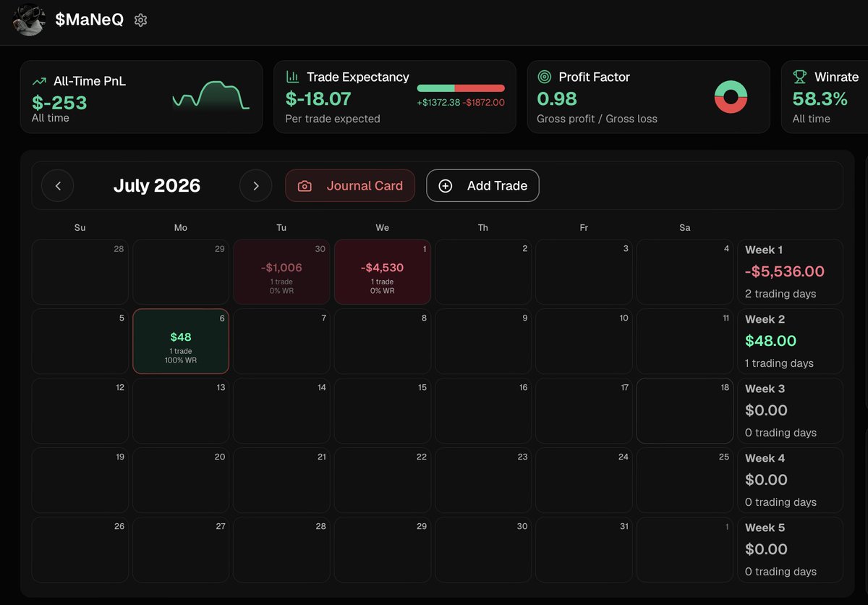Select the July 22 calendar cell
This screenshot has width=868, height=605.
coord(383,480)
